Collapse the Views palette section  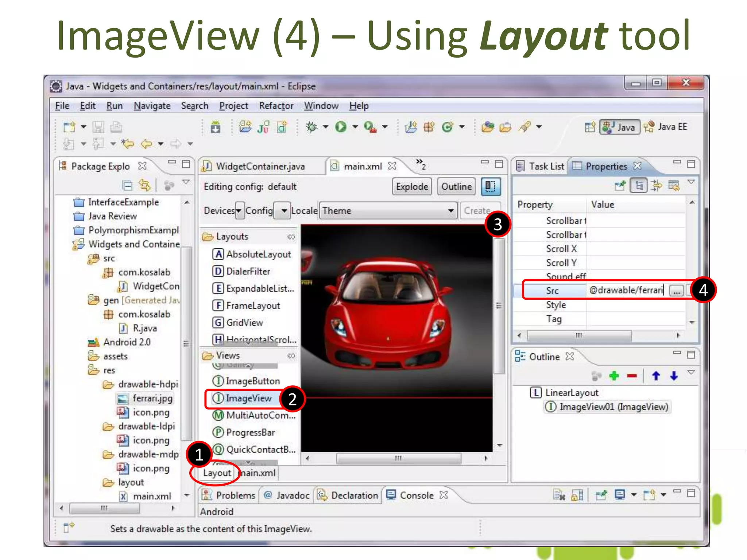291,355
